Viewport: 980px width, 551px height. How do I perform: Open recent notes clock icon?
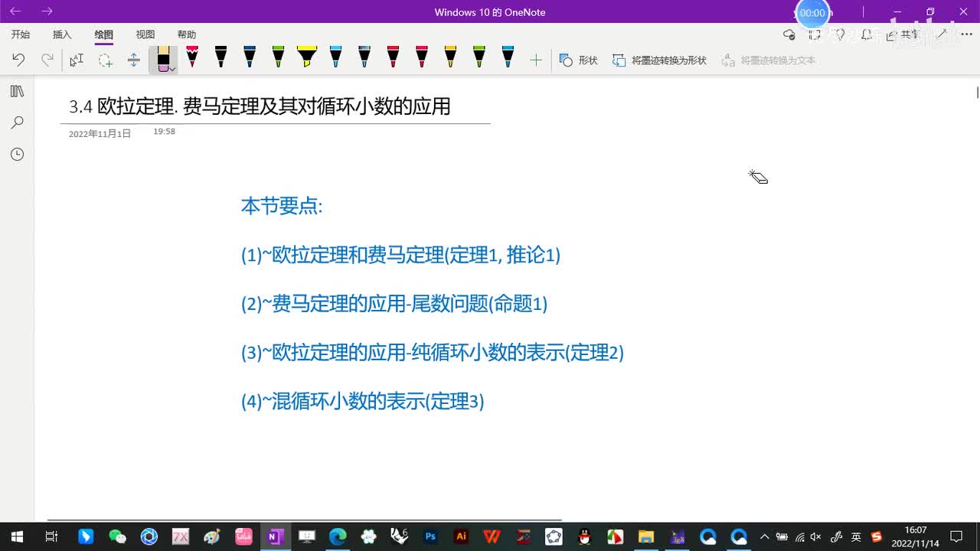[17, 155]
